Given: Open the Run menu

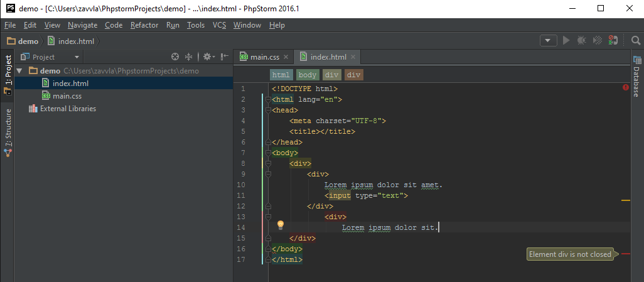Looking at the screenshot, I should [x=173, y=25].
